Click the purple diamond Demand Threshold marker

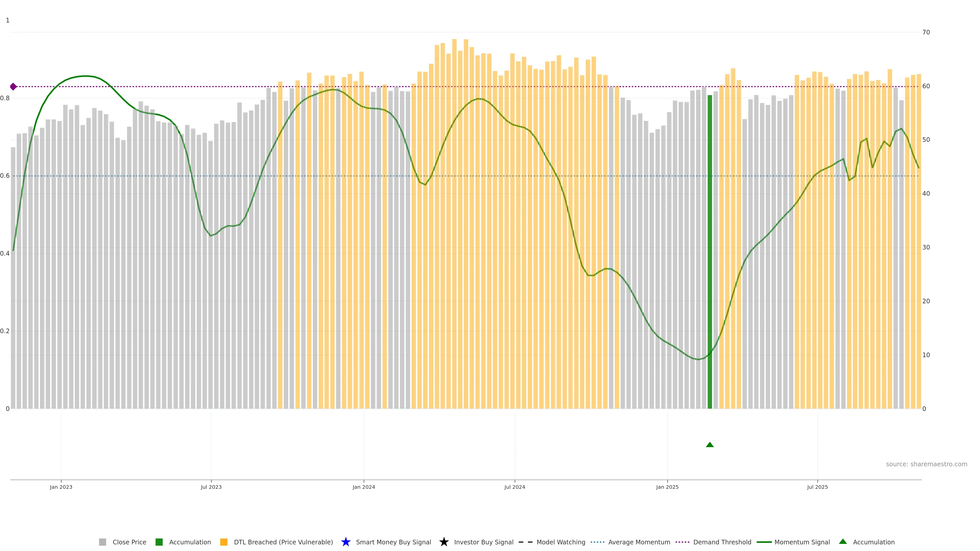pos(13,87)
